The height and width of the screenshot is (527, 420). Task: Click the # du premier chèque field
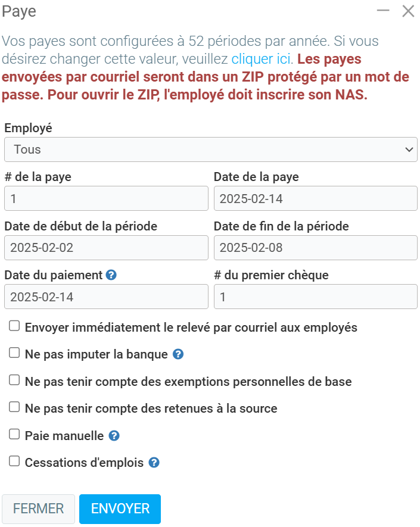coord(315,297)
